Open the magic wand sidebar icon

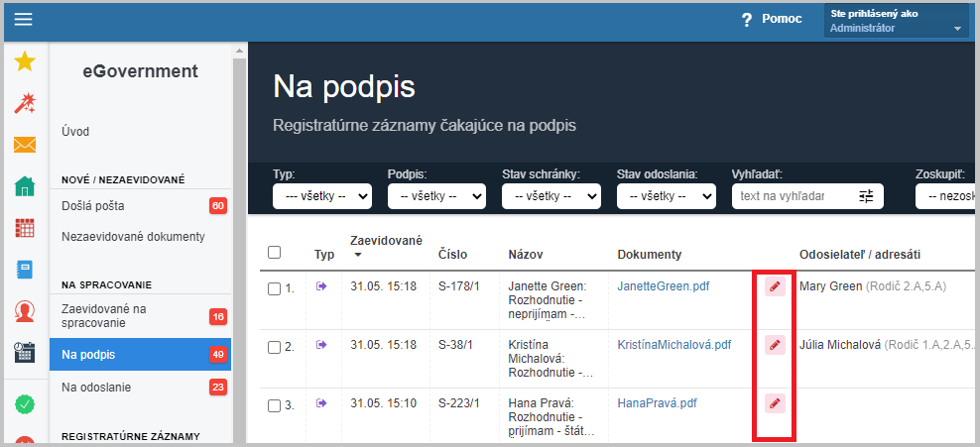[25, 104]
